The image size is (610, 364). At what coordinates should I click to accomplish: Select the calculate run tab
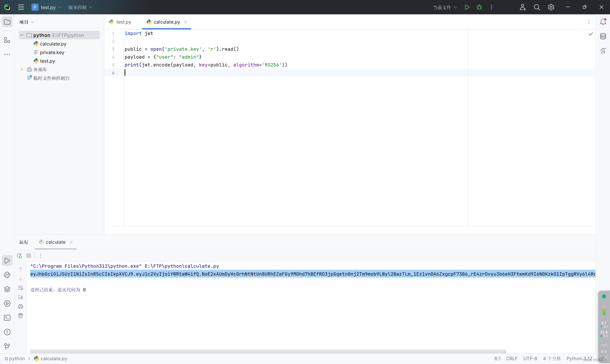(52, 242)
